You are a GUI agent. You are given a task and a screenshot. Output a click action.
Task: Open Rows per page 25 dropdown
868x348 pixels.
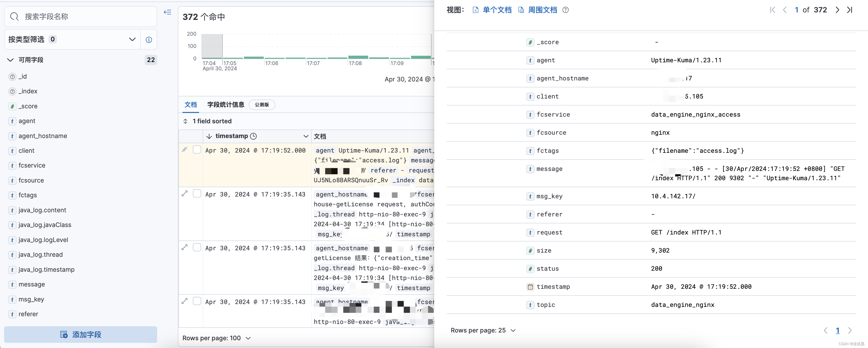(x=483, y=330)
